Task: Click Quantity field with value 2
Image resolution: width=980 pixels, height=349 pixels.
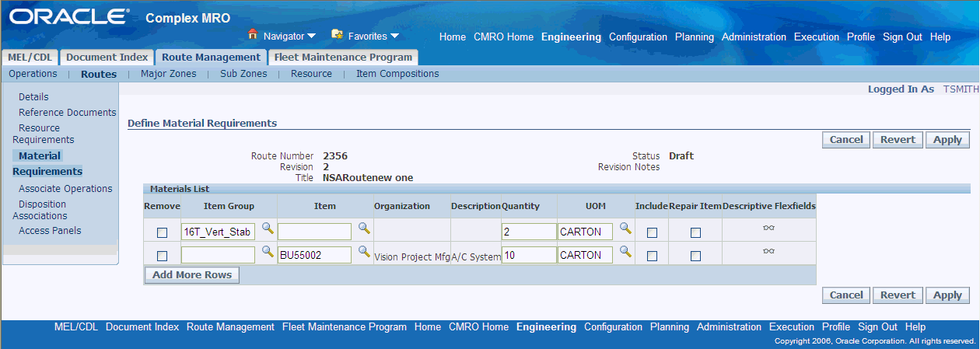Action: coord(529,232)
